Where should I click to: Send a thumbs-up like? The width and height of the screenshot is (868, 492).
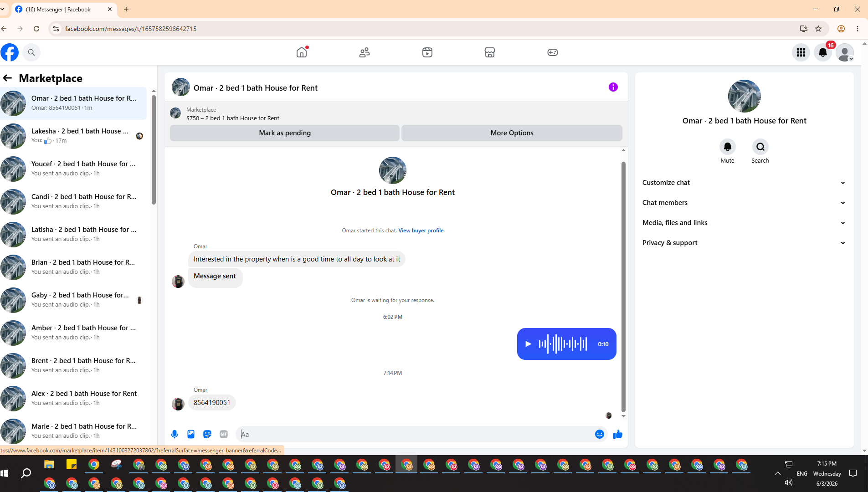(618, 434)
